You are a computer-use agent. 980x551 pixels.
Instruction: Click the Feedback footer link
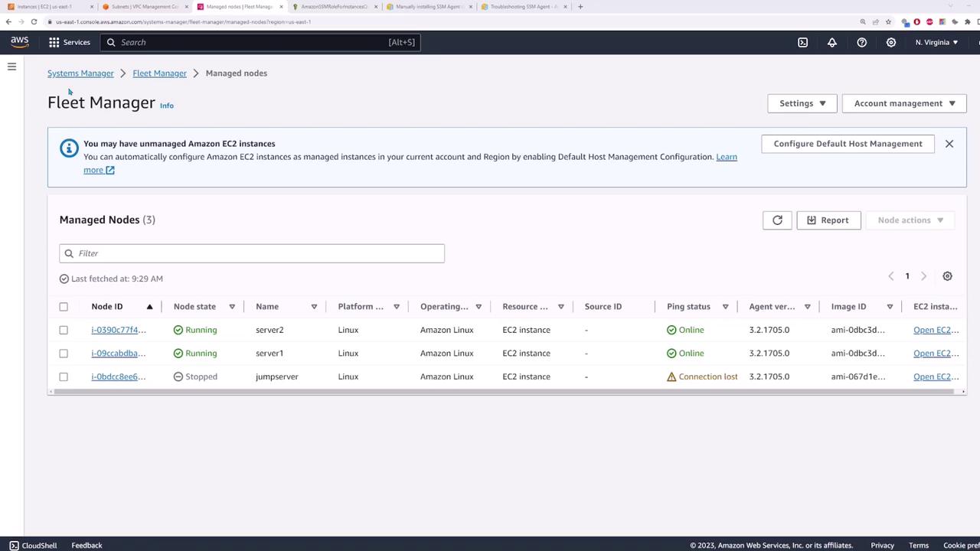click(x=87, y=546)
